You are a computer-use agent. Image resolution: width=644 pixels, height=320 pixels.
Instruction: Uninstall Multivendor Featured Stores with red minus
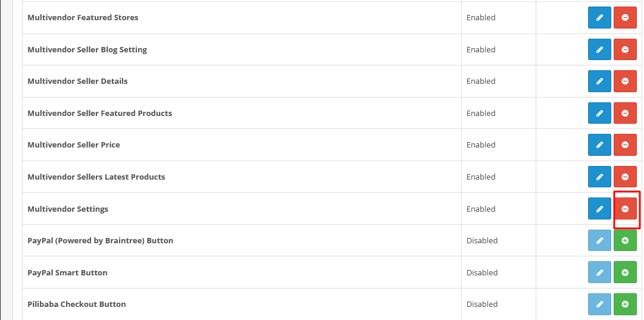(625, 18)
